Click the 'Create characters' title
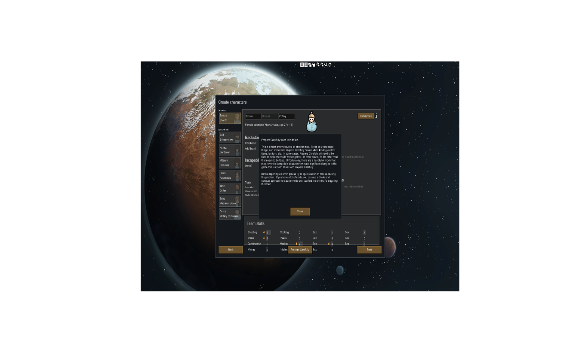This screenshot has height=364, width=588. pos(232,102)
